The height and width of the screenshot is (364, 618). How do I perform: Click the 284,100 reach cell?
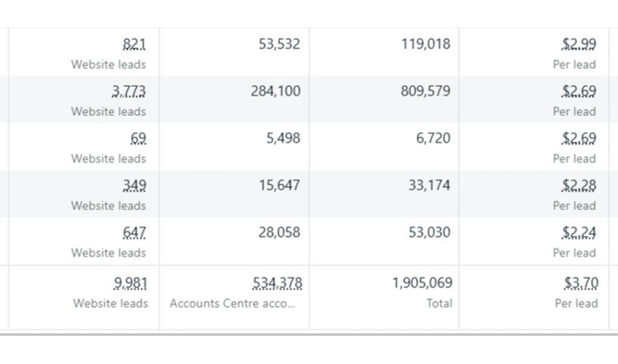click(275, 91)
